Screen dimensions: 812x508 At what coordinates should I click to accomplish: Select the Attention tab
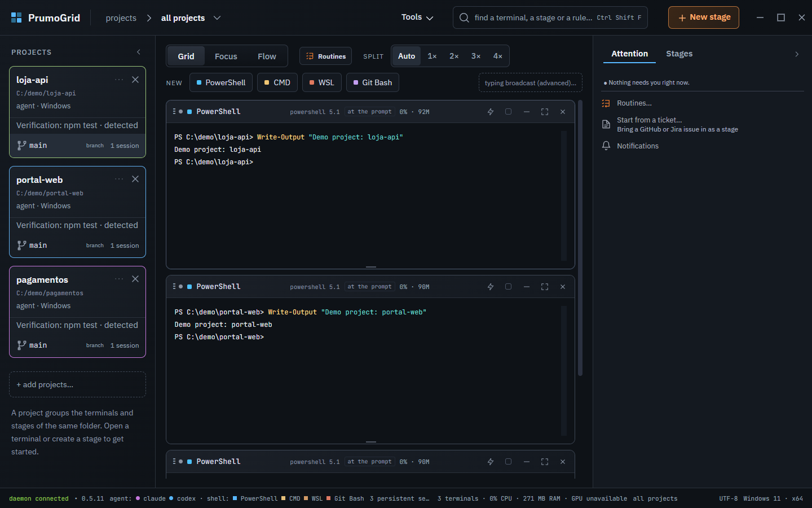click(630, 54)
